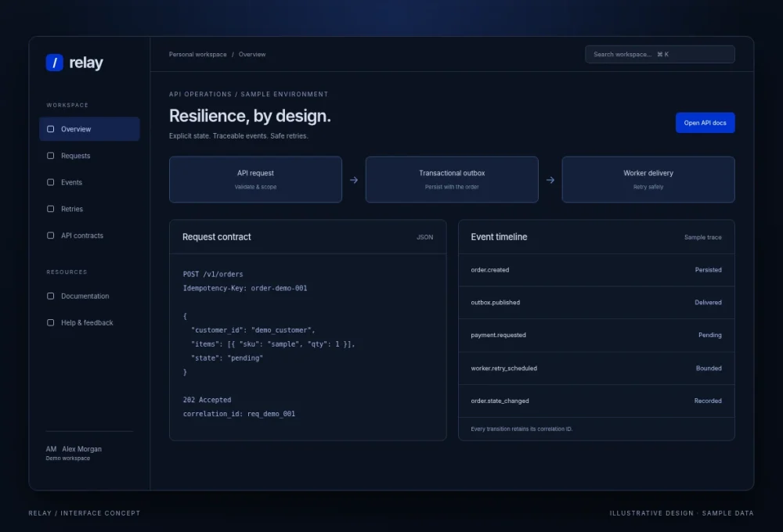
Task: Click the Overview square icon in sidebar
Action: (50, 129)
